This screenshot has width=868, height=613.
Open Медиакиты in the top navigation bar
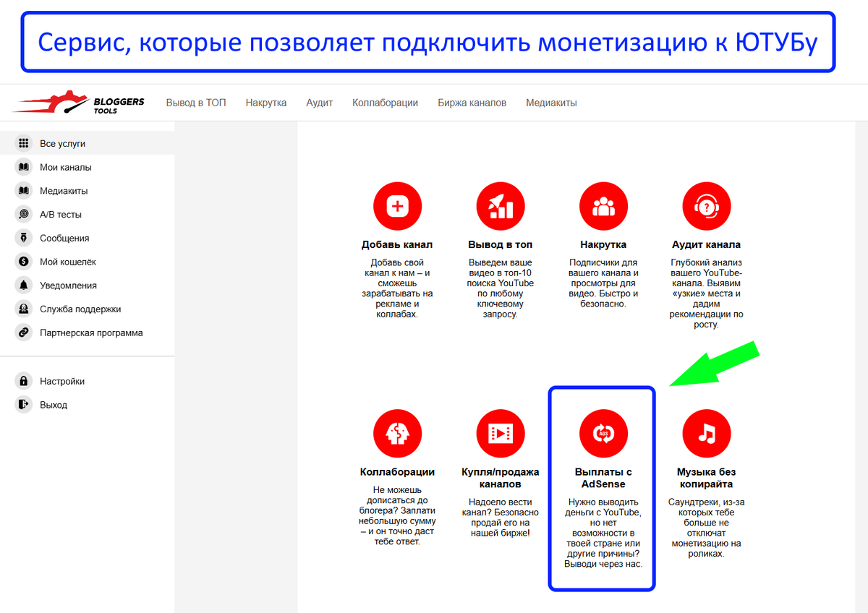tap(552, 103)
